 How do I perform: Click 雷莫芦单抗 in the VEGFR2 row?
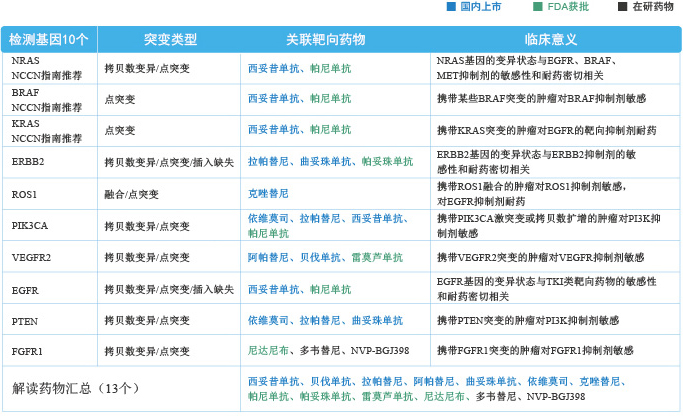pyautogui.click(x=377, y=257)
